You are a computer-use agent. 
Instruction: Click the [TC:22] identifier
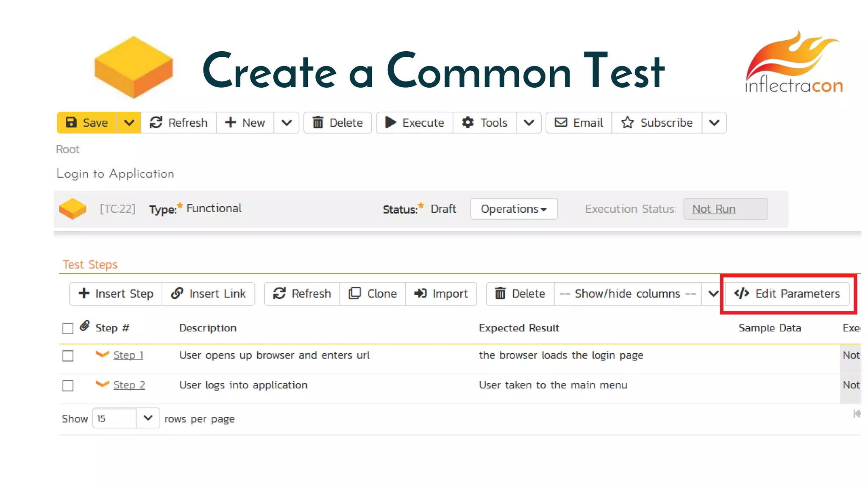click(117, 209)
